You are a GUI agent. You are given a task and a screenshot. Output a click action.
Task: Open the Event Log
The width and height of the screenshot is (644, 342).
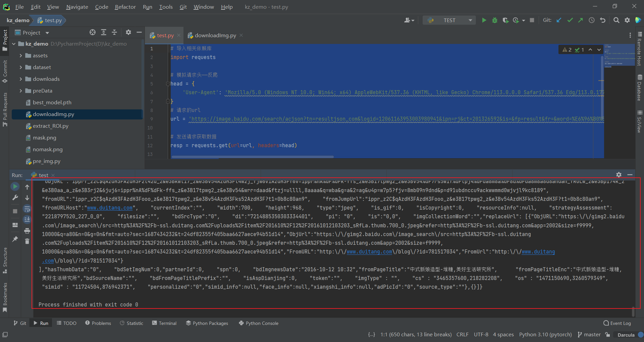617,323
